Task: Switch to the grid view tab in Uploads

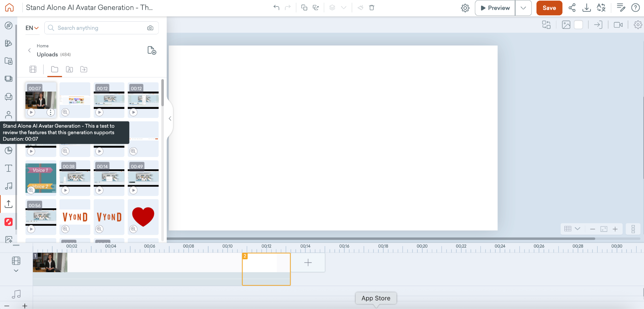Action: (x=33, y=69)
